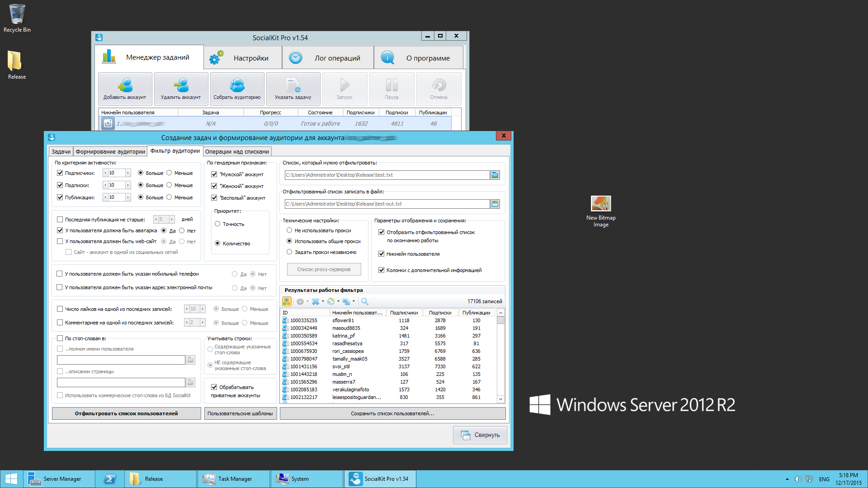The height and width of the screenshot is (488, 868).
Task: Click the gray checkmark icon in results toolbar
Action: pyautogui.click(x=300, y=301)
